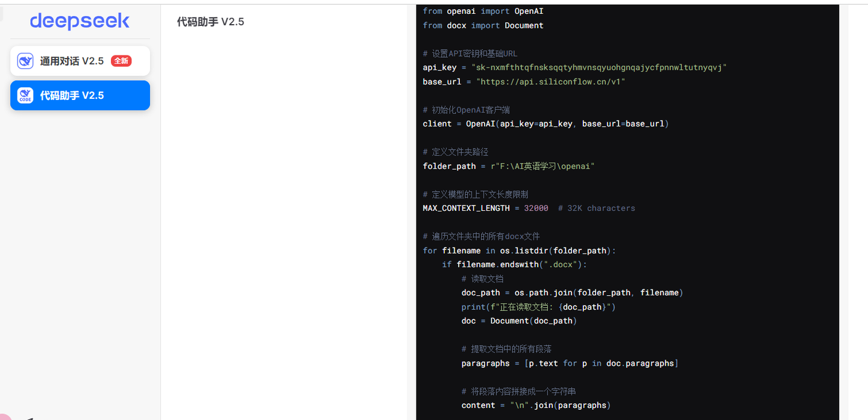Click the pink circle at bottom-left corner

click(x=3, y=416)
